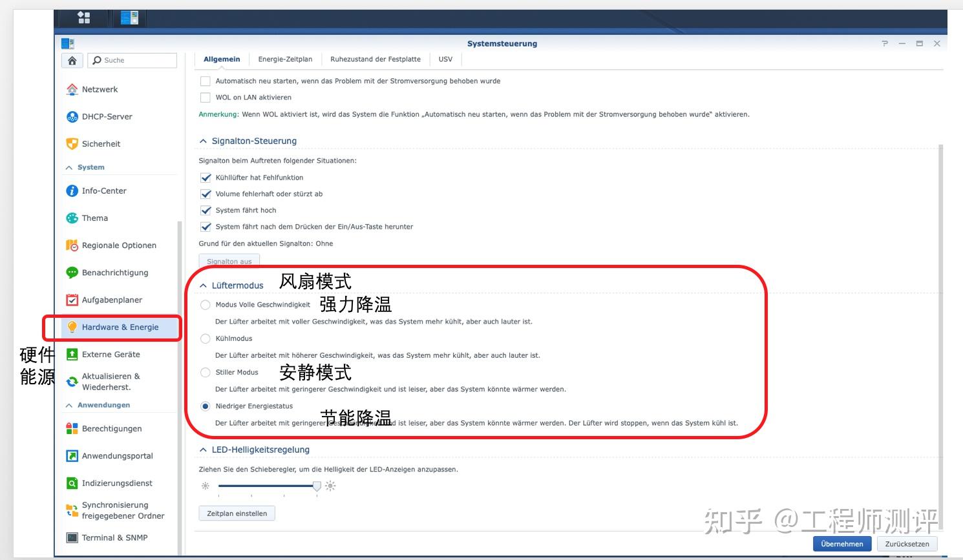The width and height of the screenshot is (963, 560).
Task: Collapse the Signalton-Steuerung section
Action: (x=202, y=141)
